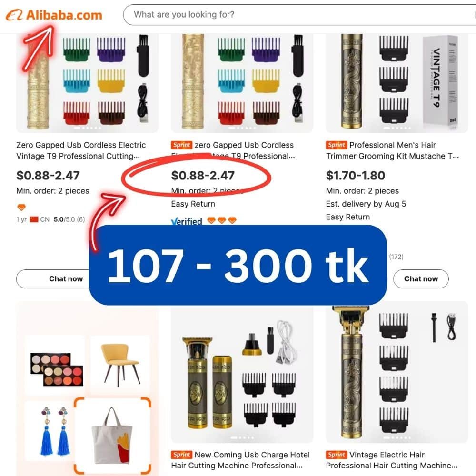Click the 5.0/5.0 (6) supplier rating
The image size is (476, 476).
pyautogui.click(x=69, y=219)
